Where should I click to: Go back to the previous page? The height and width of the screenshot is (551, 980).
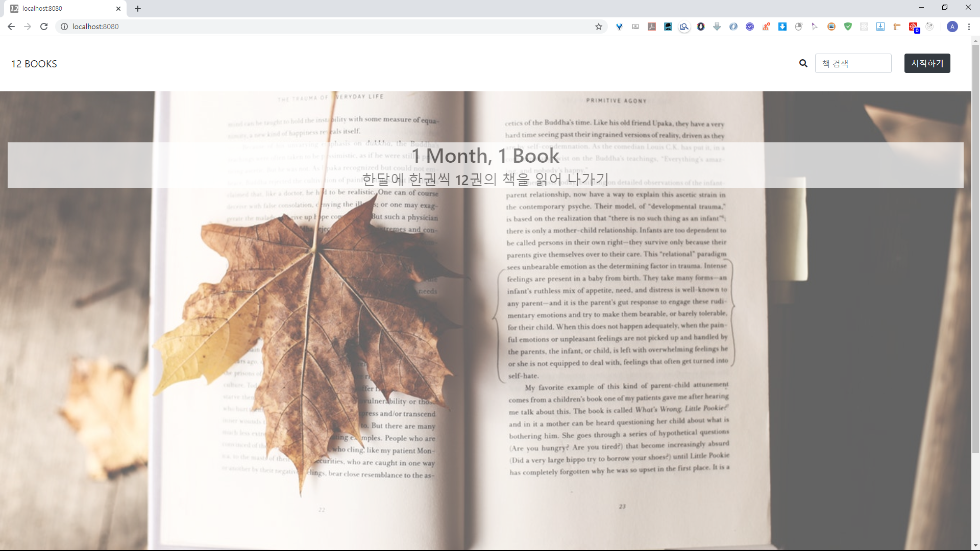[x=11, y=27]
